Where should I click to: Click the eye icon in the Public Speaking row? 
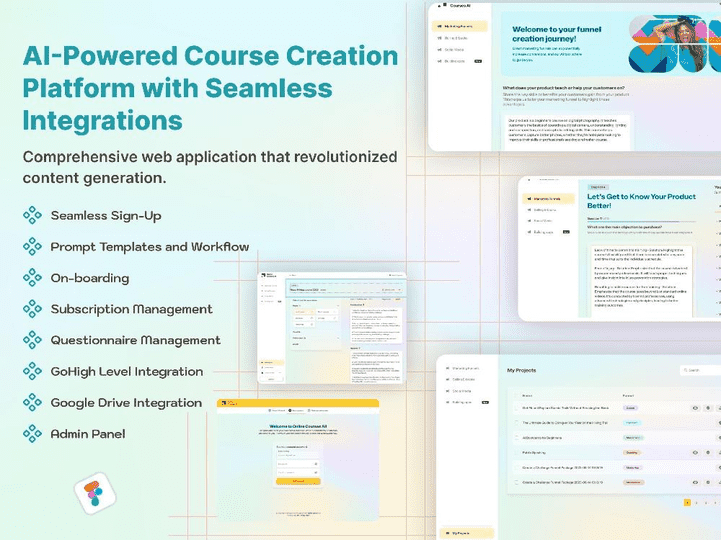tap(695, 453)
